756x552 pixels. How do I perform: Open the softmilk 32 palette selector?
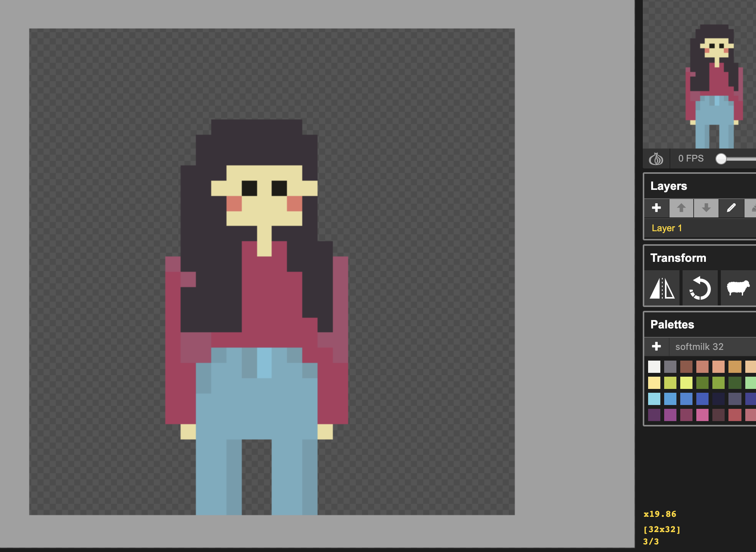click(699, 347)
